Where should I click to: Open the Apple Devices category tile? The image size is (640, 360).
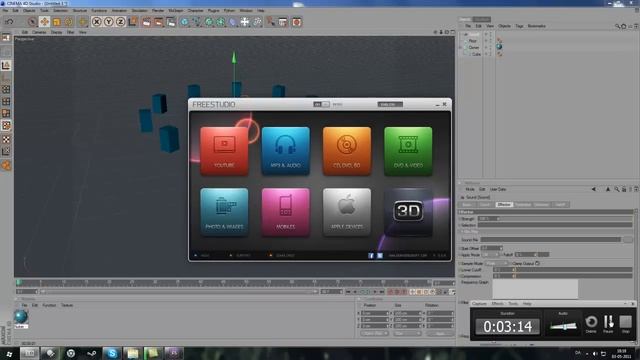pyautogui.click(x=347, y=212)
